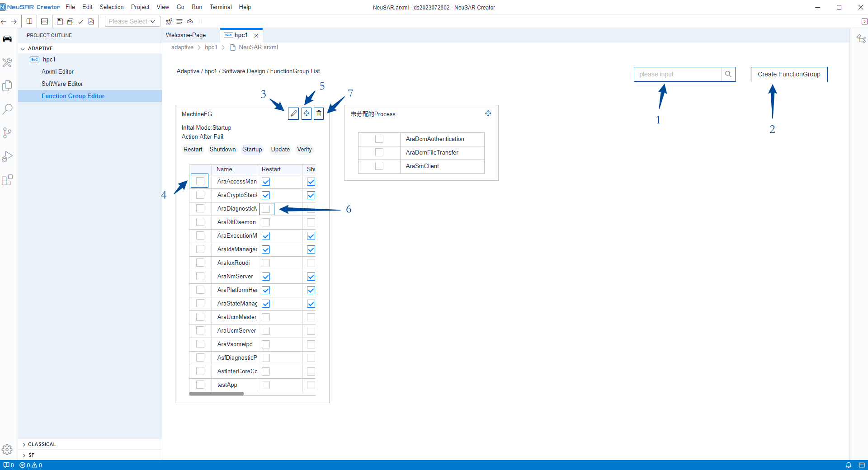Switch to the Welcome-Page tab
Viewport: 868px width, 470px height.
pos(186,35)
